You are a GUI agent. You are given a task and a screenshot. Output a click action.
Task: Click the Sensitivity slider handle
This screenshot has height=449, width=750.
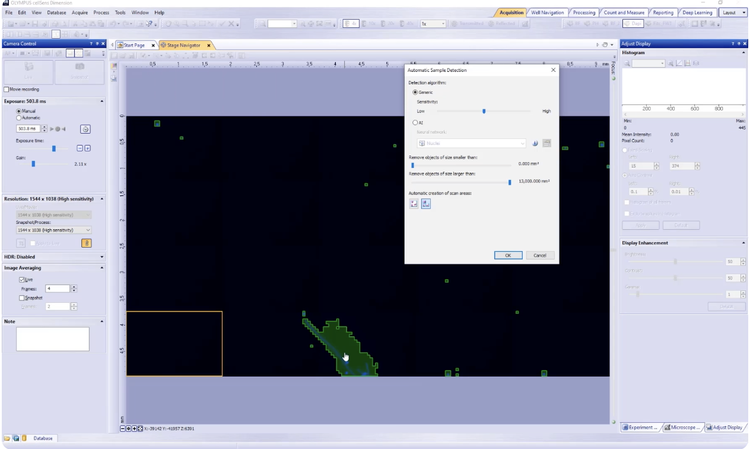click(484, 111)
